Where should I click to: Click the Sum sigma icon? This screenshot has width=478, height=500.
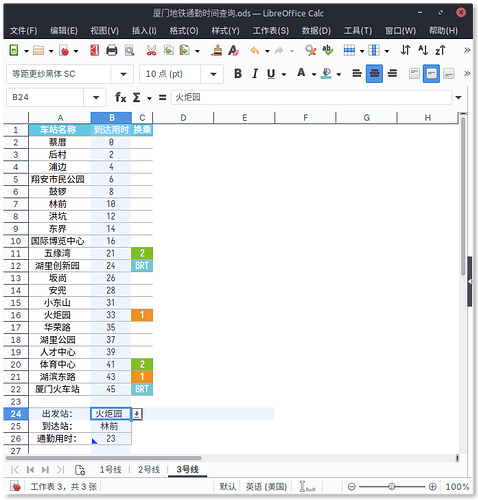click(136, 97)
